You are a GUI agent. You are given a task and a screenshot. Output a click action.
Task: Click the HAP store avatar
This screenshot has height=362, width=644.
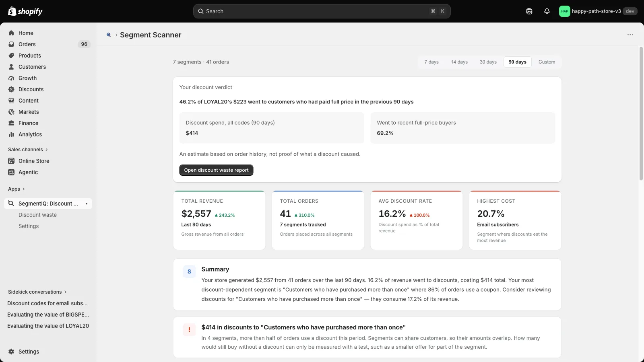pyautogui.click(x=564, y=11)
